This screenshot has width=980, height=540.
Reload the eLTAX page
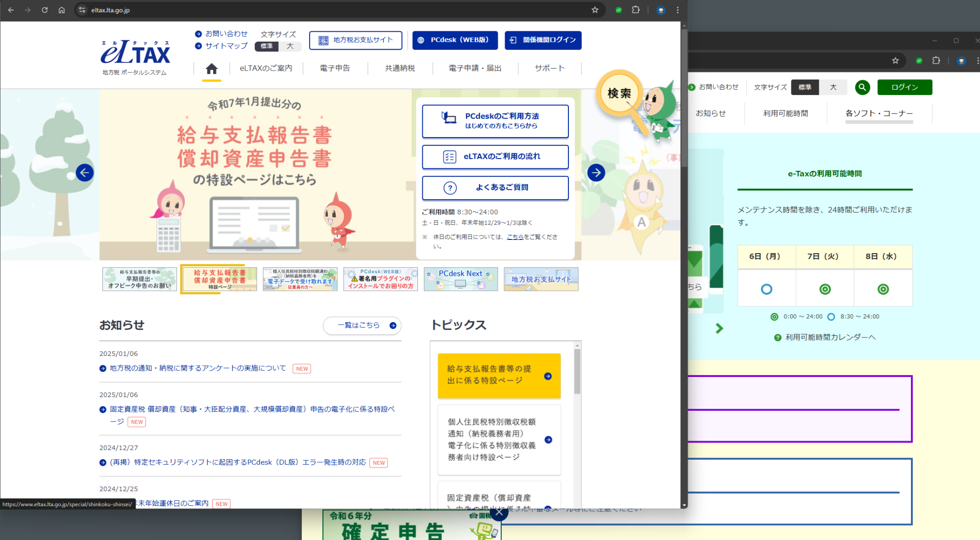coord(45,10)
